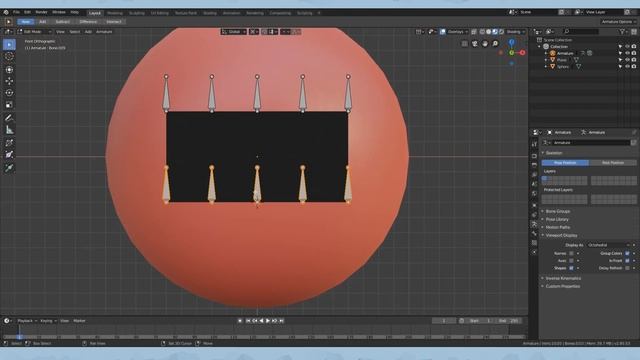This screenshot has width=640, height=360.
Task: Click the Pose Position button
Action: [565, 163]
